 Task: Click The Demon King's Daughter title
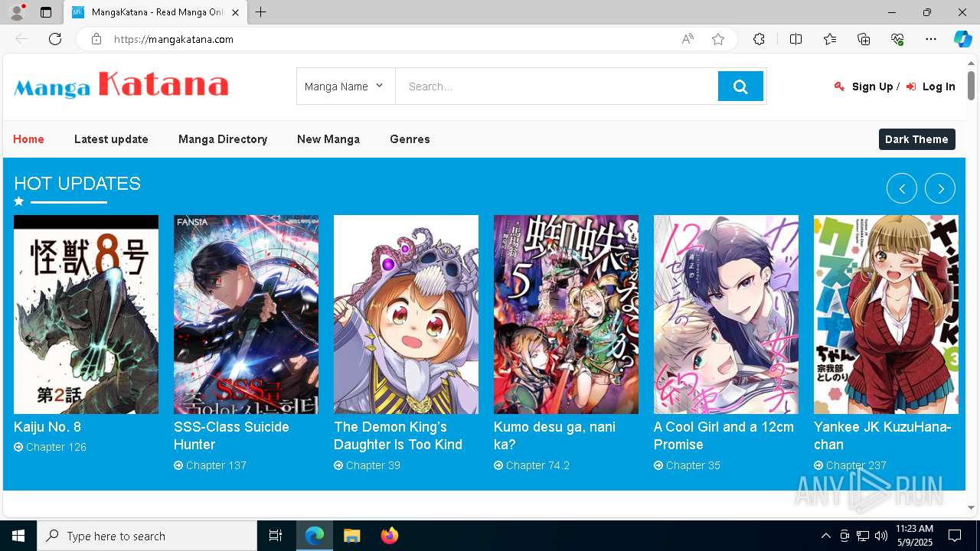[398, 435]
